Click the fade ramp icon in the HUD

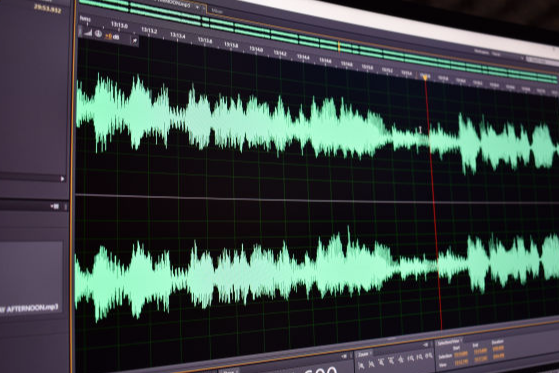[88, 33]
